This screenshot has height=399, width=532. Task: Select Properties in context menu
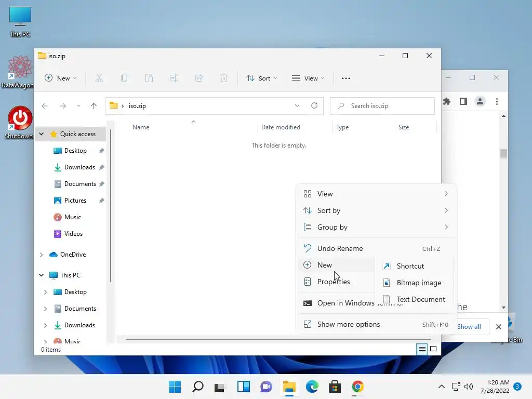tap(337, 282)
